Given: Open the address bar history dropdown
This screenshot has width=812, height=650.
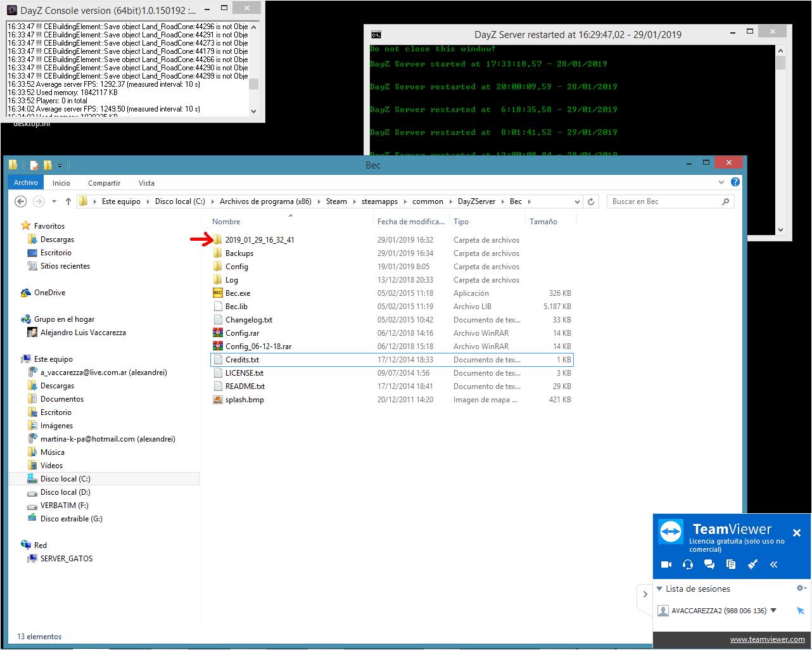Looking at the screenshot, I should point(577,201).
